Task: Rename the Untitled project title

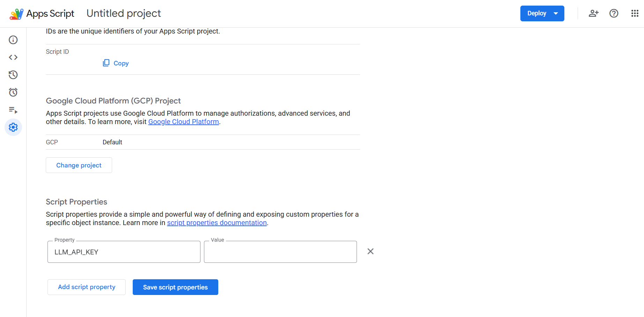Action: click(124, 13)
